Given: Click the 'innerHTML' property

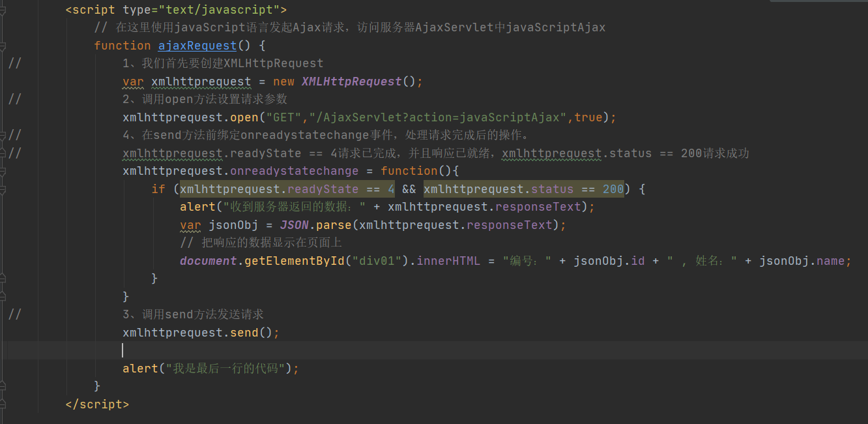Looking at the screenshot, I should click(448, 261).
